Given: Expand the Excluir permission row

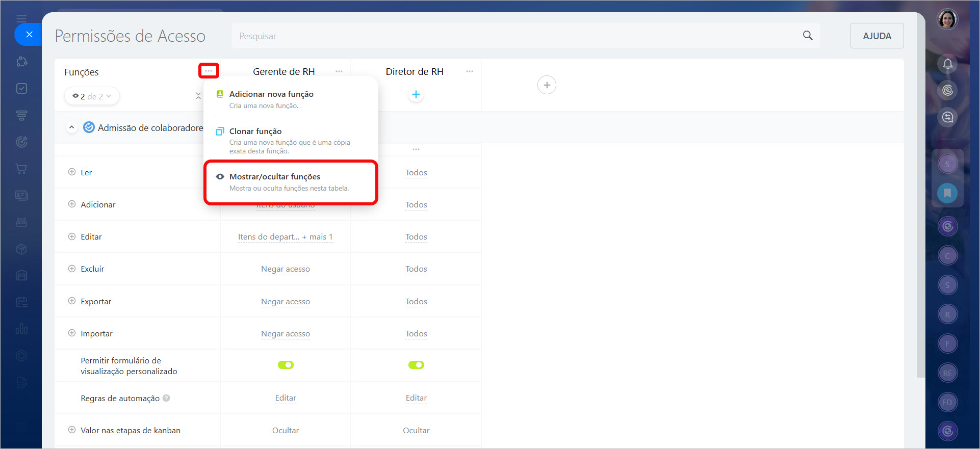Looking at the screenshot, I should point(72,268).
